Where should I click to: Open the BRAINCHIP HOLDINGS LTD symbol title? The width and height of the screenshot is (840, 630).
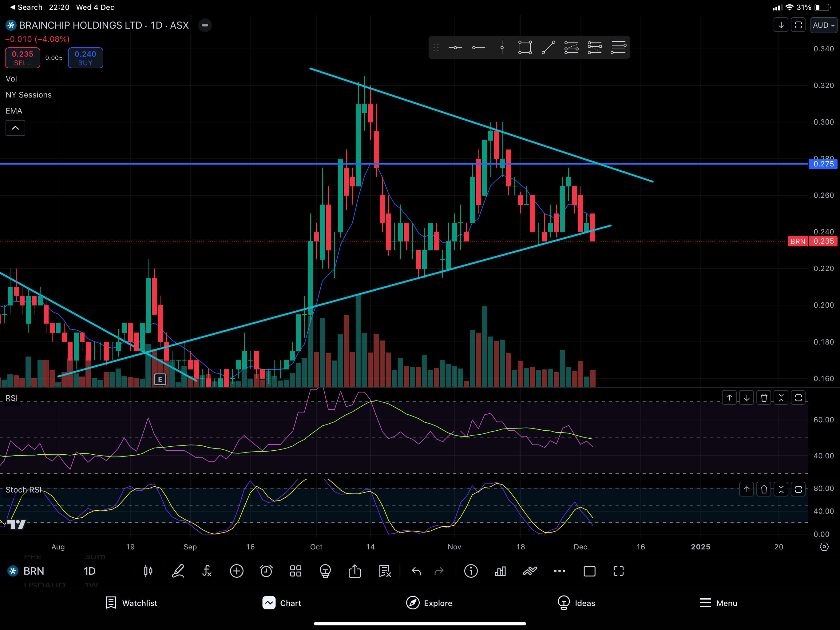click(104, 25)
